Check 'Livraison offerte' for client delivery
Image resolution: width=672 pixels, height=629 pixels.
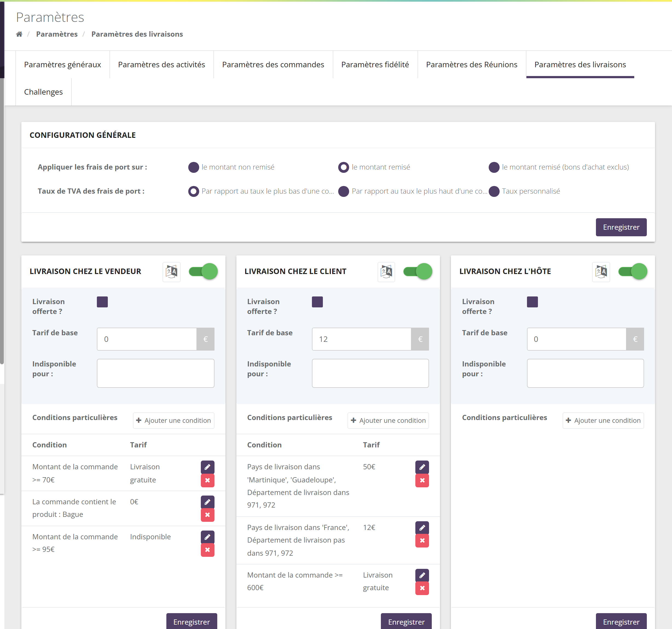tap(317, 302)
